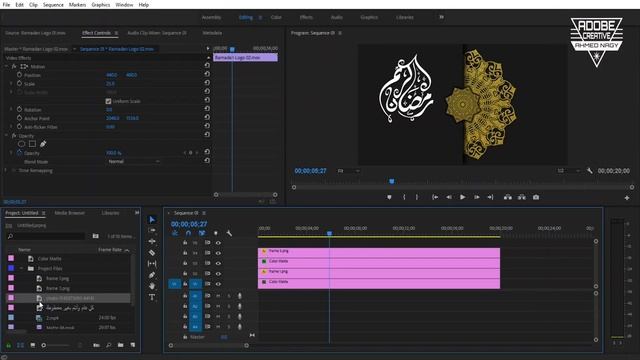Select the Selection tool arrow
Viewport: 640px width, 360px height.
152,220
